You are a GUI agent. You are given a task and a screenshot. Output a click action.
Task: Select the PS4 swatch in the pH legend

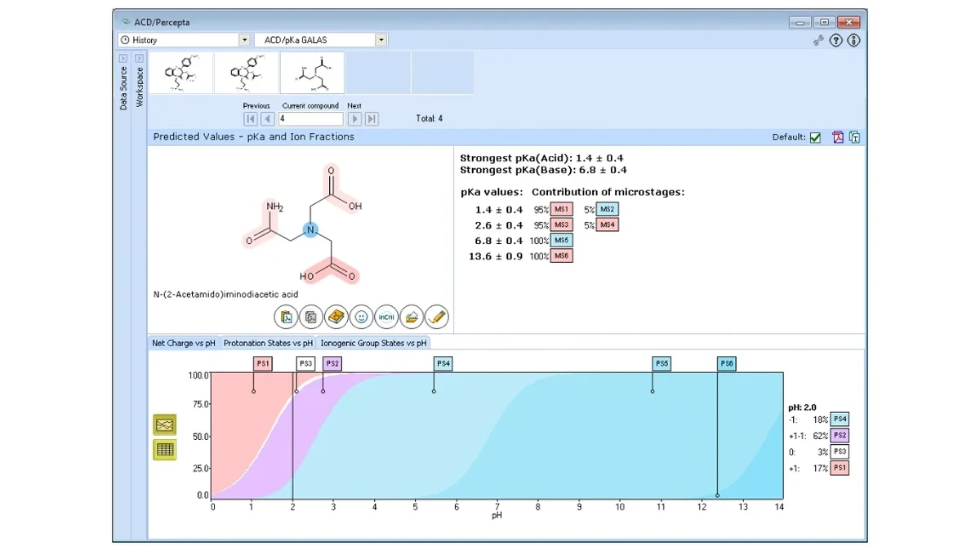840,419
